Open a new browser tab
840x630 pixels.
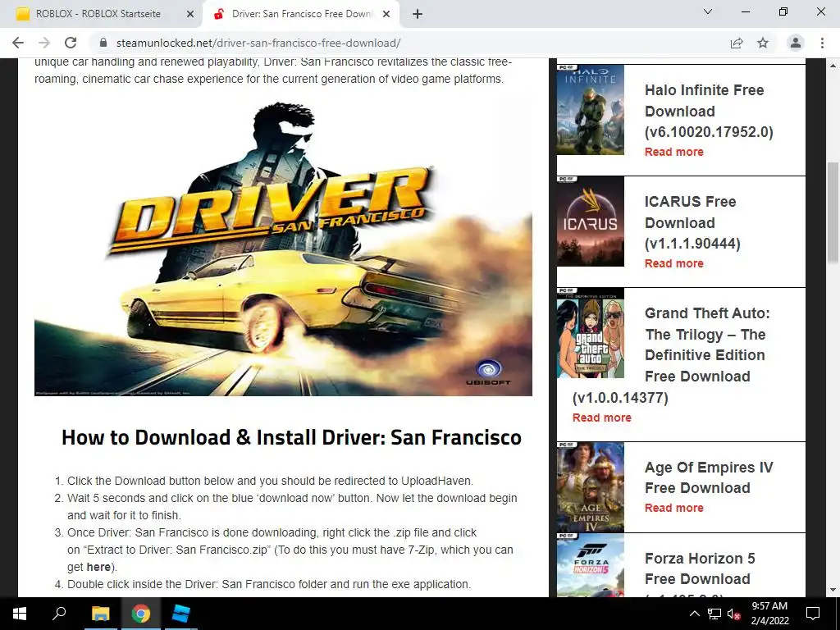(x=418, y=15)
